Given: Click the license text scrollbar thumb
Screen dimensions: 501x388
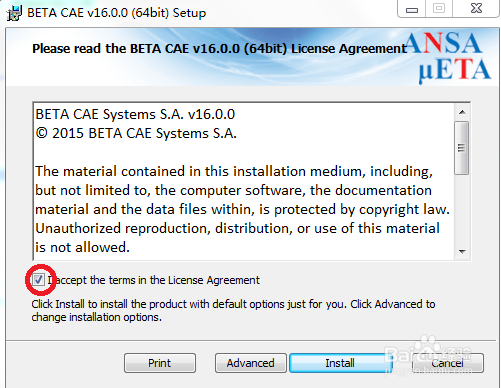Looking at the screenshot, I should (x=462, y=148).
